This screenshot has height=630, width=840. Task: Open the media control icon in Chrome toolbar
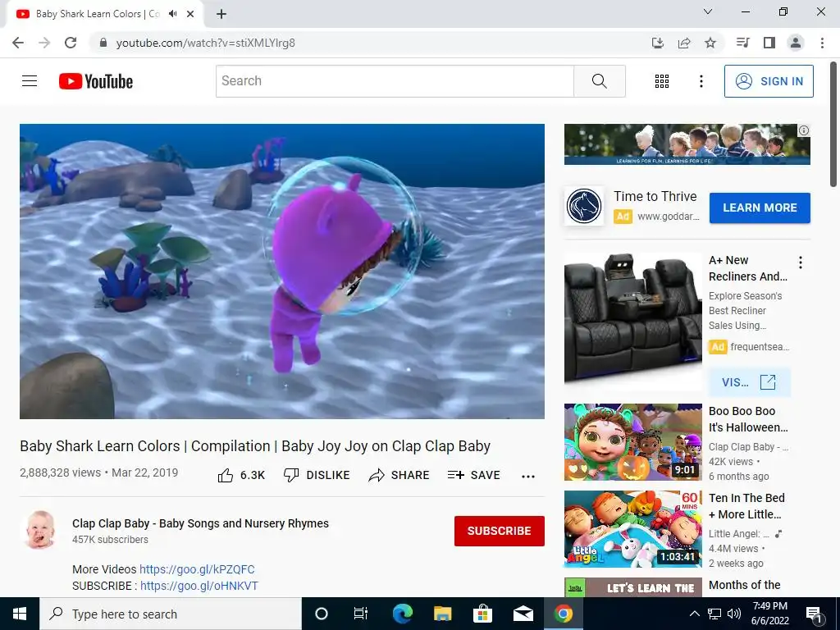pos(742,43)
